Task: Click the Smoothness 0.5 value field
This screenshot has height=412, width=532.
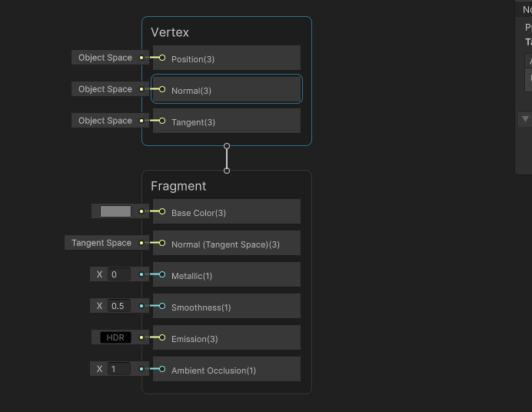Action: click(118, 306)
